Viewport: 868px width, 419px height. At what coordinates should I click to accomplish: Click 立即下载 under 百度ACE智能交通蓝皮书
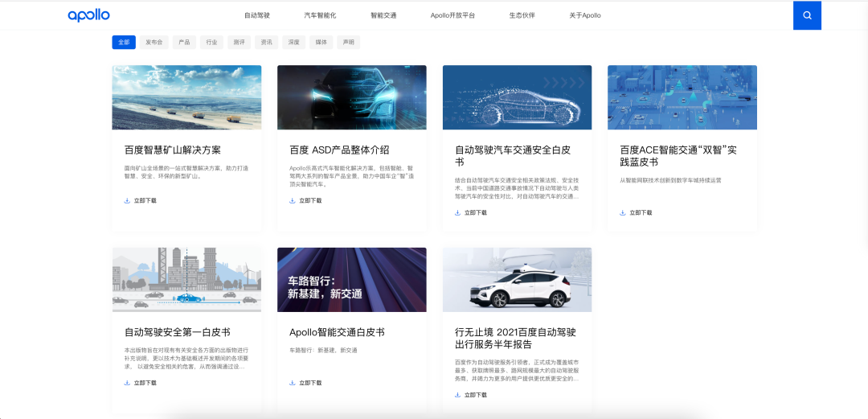[x=641, y=213]
